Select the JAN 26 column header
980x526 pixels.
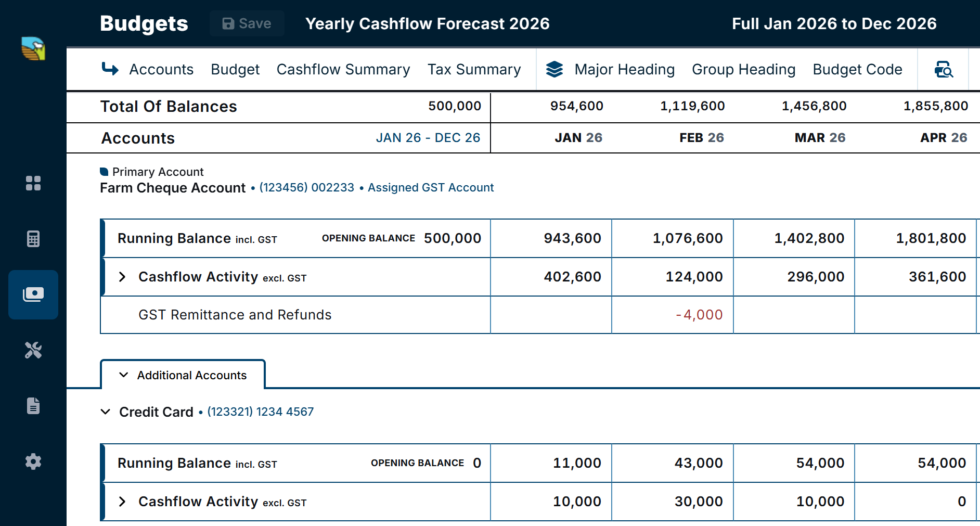click(x=578, y=138)
